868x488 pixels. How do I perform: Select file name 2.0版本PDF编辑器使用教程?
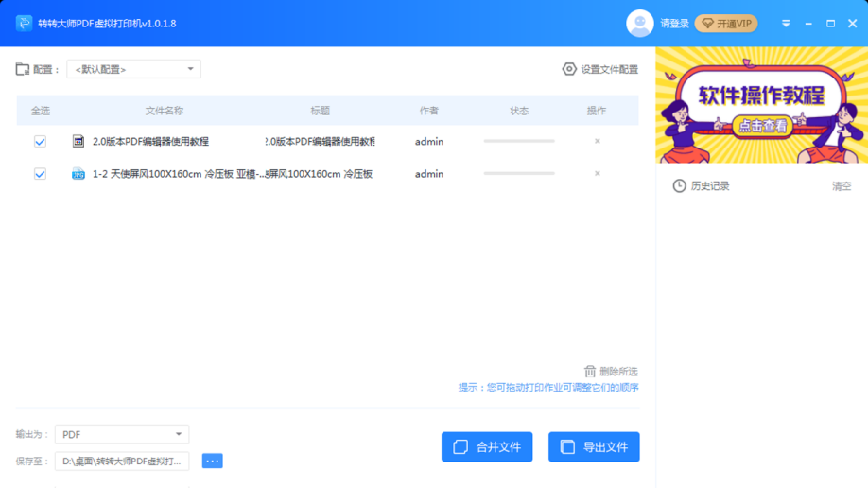coord(150,141)
